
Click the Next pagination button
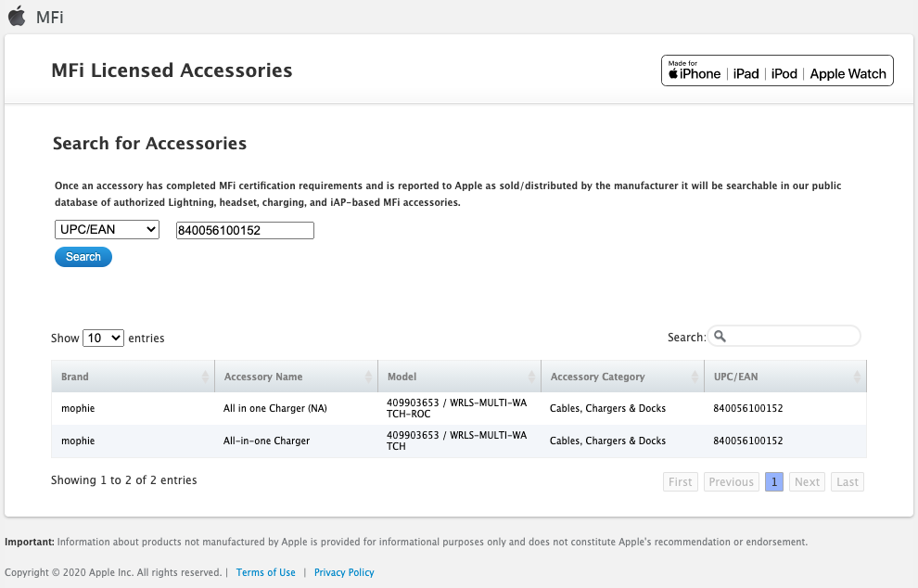[807, 482]
